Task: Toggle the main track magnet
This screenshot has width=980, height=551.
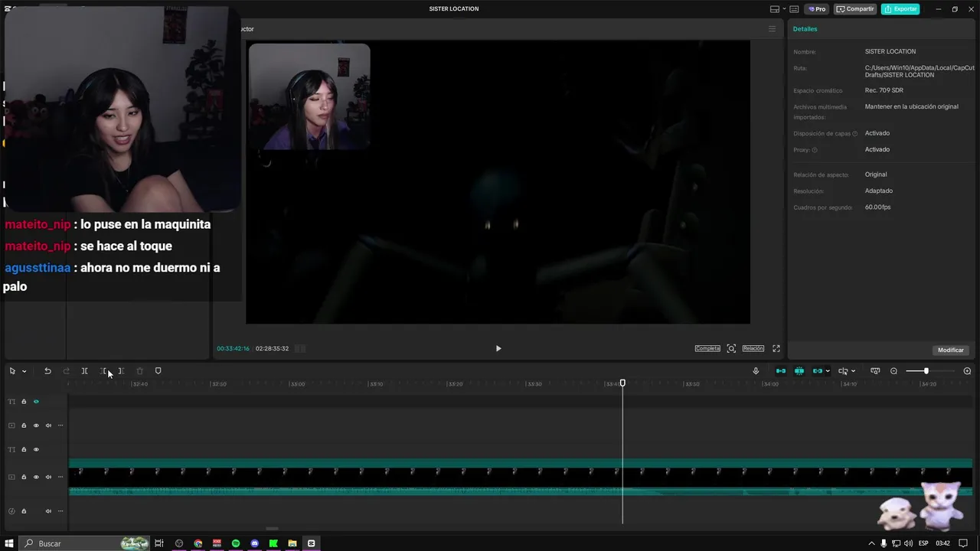Action: [781, 371]
